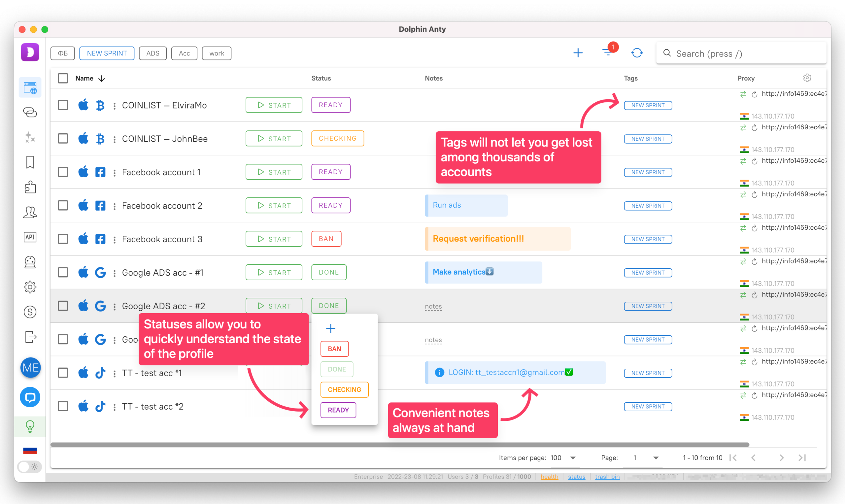Open the browser profiles sidebar icon
Viewport: 845px width, 504px height.
pos(30,87)
